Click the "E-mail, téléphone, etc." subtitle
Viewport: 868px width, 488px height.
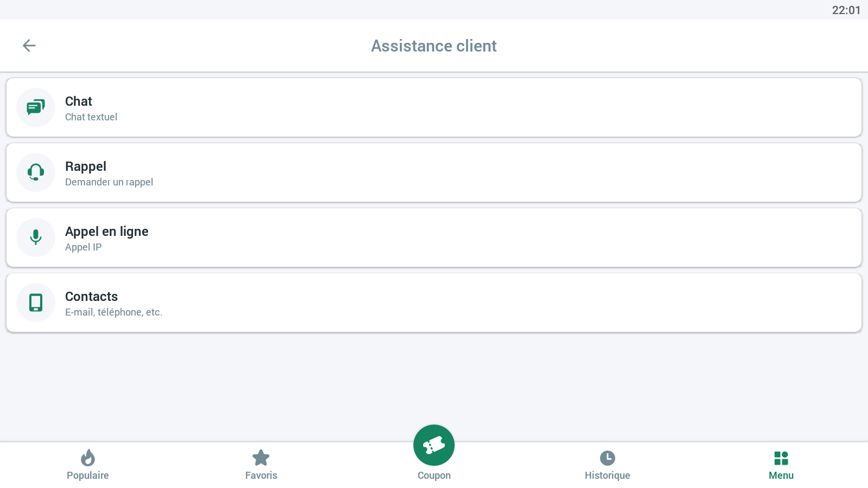coord(114,312)
